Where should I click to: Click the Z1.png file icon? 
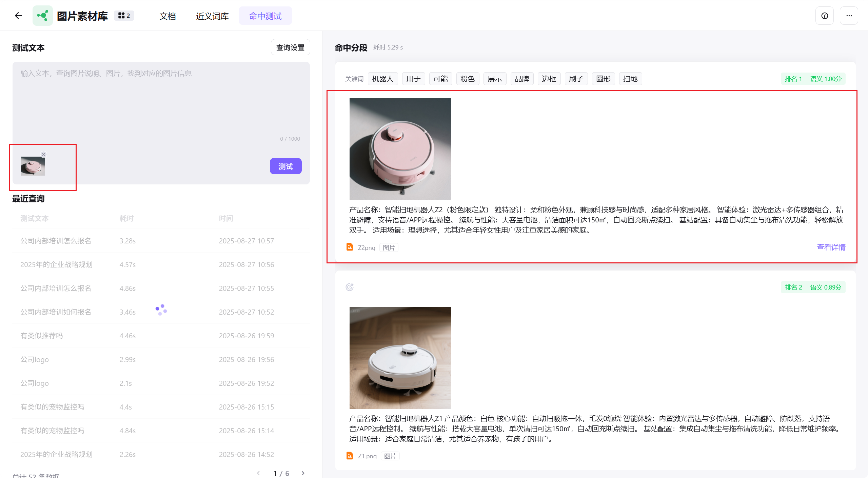coord(350,456)
